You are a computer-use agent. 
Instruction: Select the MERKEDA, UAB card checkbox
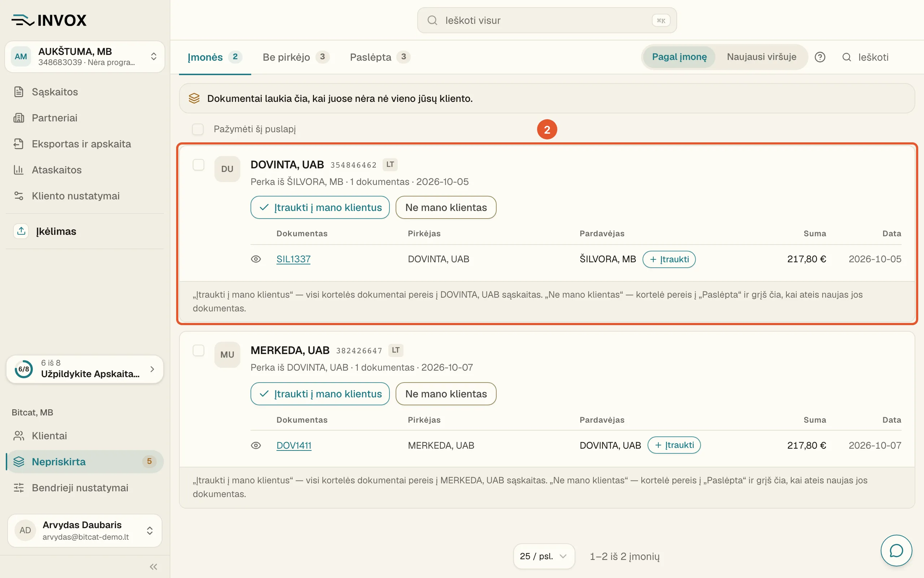199,350
